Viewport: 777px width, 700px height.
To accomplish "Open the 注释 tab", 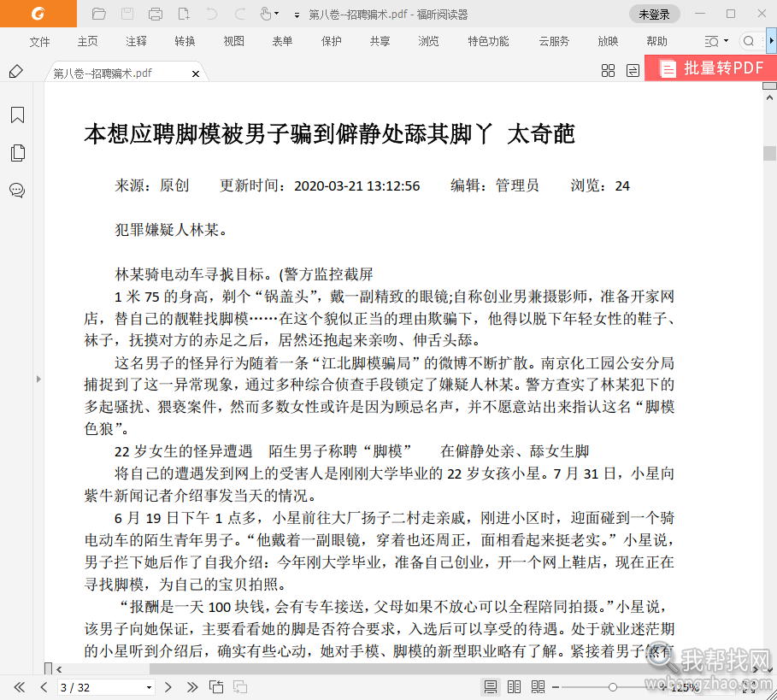I will coord(136,42).
